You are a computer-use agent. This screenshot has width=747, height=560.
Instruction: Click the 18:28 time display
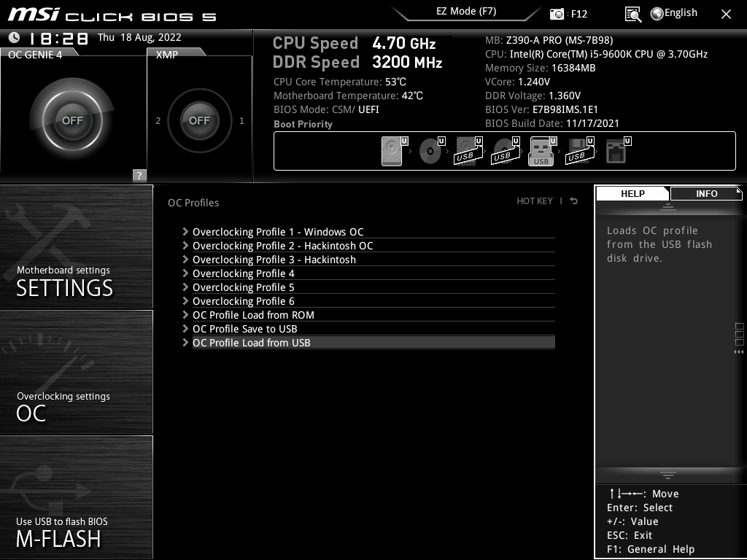(58, 39)
